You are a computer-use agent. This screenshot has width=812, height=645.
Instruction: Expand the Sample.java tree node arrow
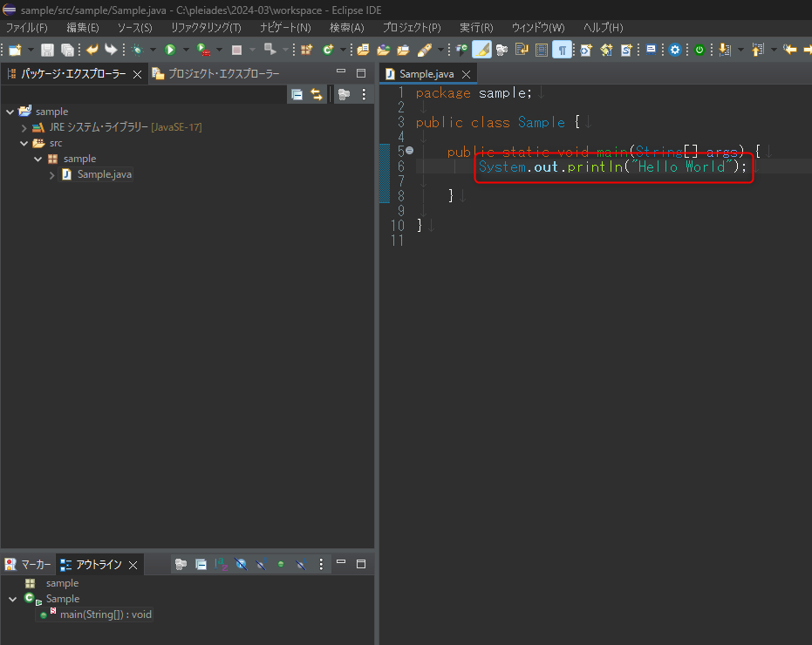click(51, 175)
